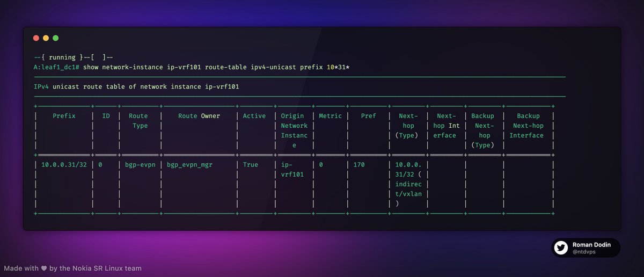644x277 pixels.
Task: Click the 'bgp_evpn_mgr' route owner cell
Action: 189,165
